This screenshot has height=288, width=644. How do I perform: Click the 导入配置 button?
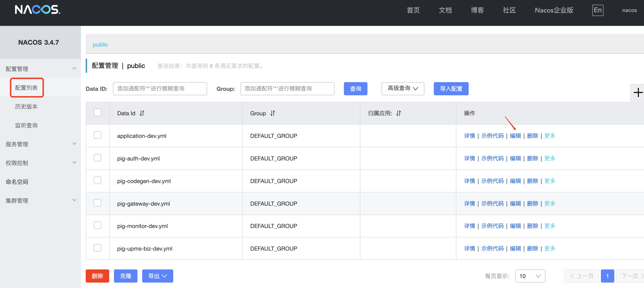[x=451, y=88]
